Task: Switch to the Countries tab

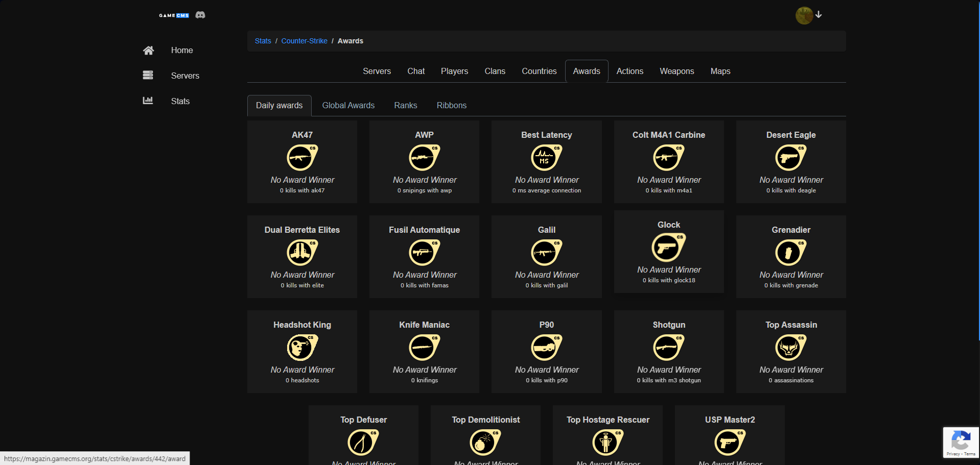Action: [x=539, y=71]
